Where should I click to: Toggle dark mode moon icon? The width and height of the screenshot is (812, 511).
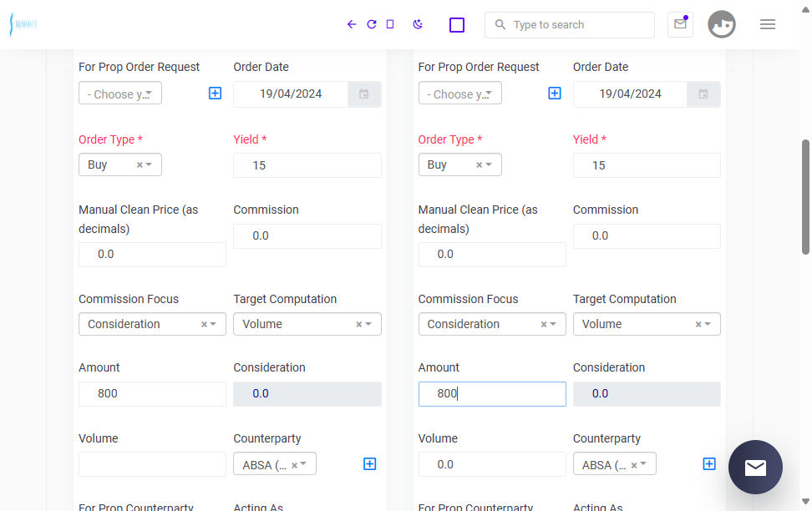click(418, 24)
